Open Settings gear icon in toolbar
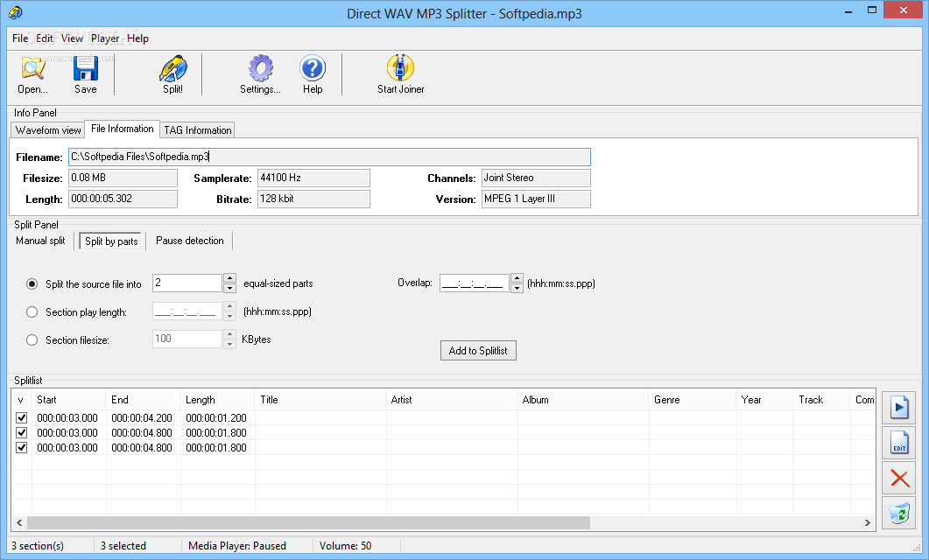This screenshot has width=929, height=560. pyautogui.click(x=260, y=74)
